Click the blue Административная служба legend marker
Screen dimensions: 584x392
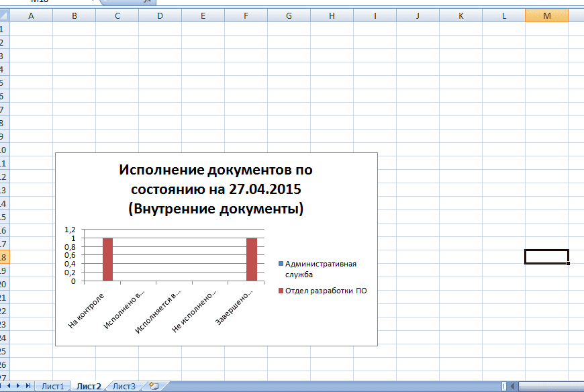coord(281,264)
